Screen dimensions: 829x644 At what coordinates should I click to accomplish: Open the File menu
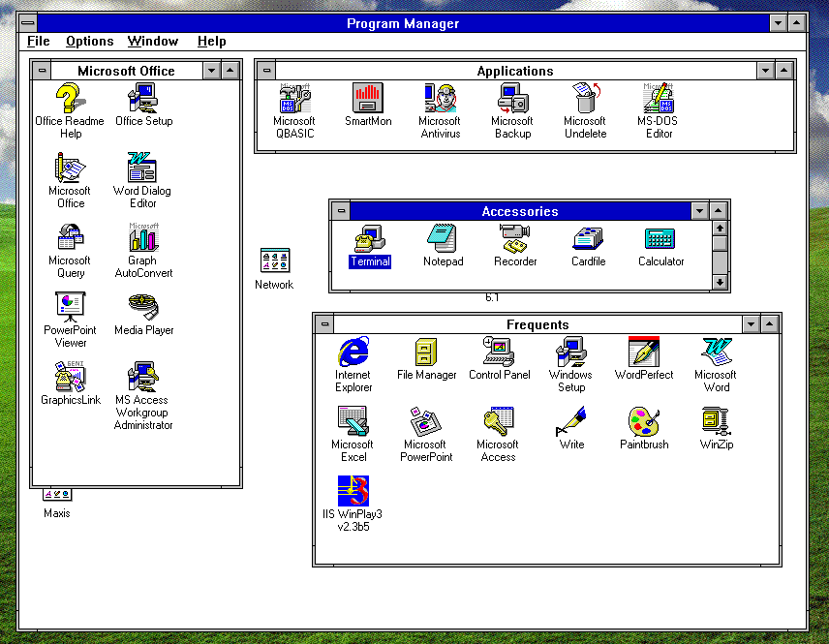point(38,42)
